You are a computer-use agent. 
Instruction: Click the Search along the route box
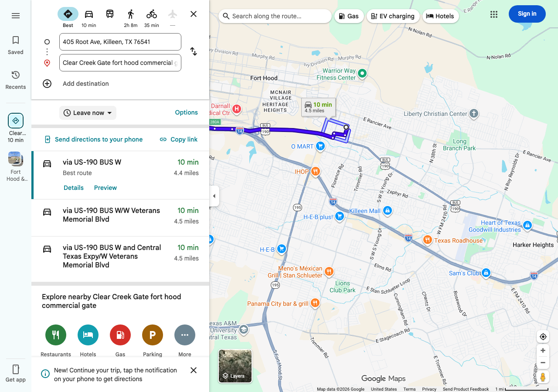(x=275, y=16)
